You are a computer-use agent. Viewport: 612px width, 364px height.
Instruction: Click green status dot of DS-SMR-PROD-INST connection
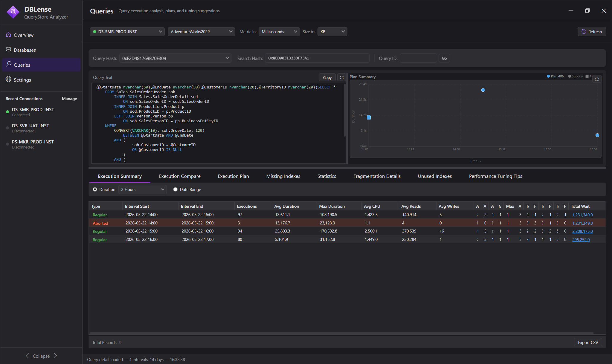click(x=7, y=112)
